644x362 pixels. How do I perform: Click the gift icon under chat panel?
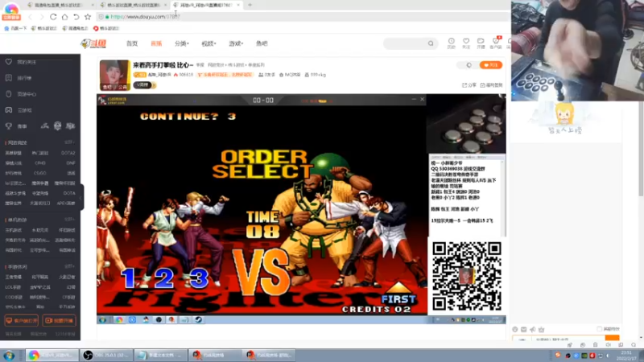pyautogui.click(x=541, y=329)
